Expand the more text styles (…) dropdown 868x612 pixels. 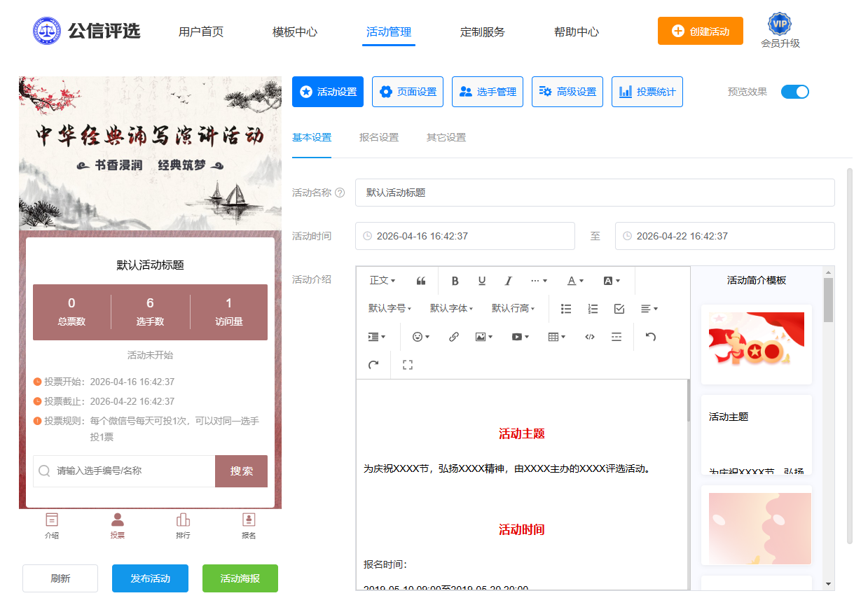tap(539, 281)
